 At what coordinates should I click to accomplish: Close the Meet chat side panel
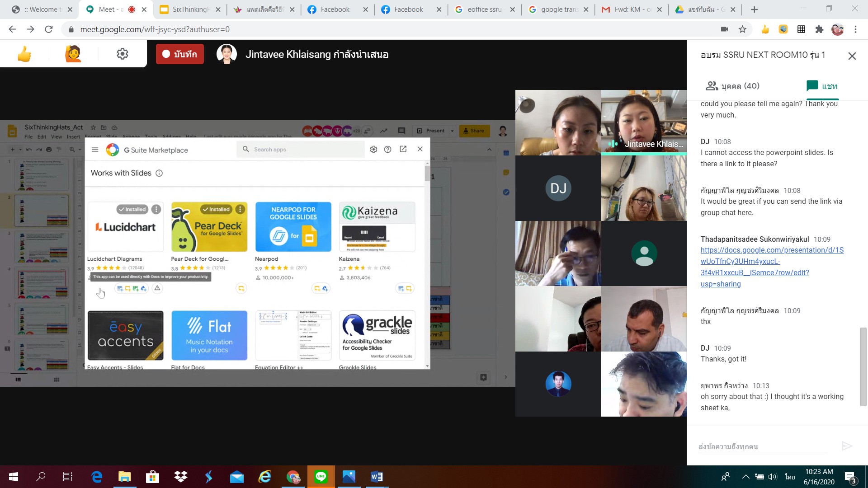point(852,56)
